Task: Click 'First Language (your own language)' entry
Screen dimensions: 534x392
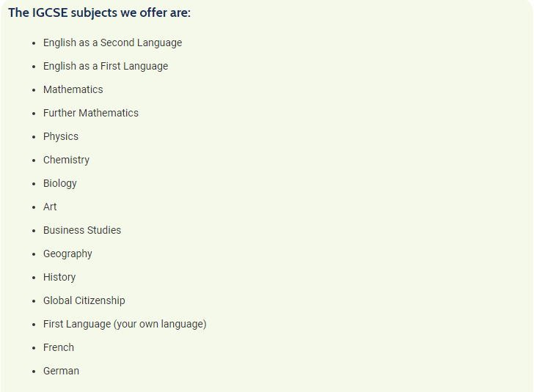Action: (125, 324)
